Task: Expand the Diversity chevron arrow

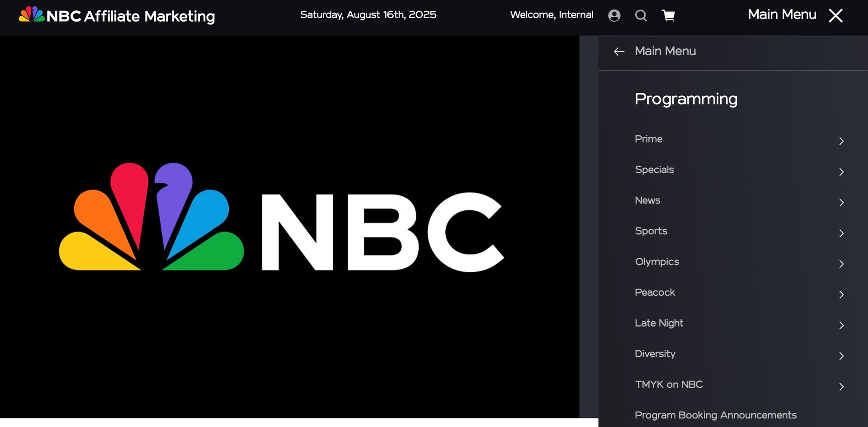Action: [x=841, y=356]
